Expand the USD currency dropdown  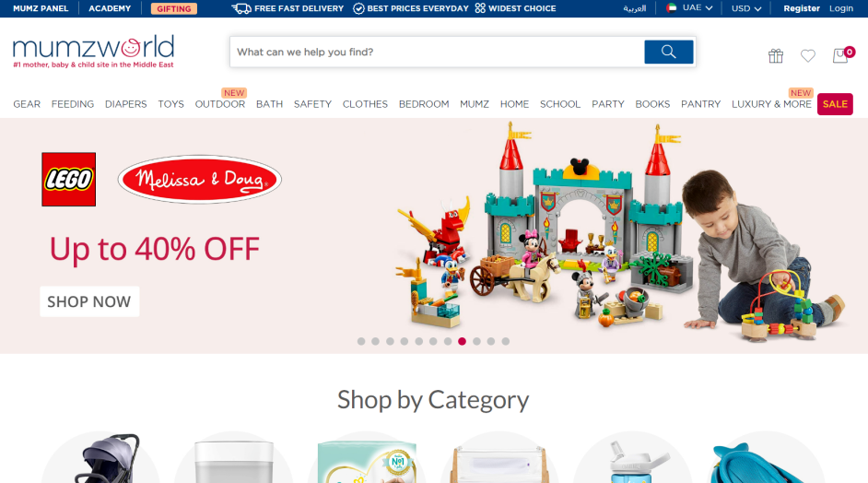tap(746, 8)
